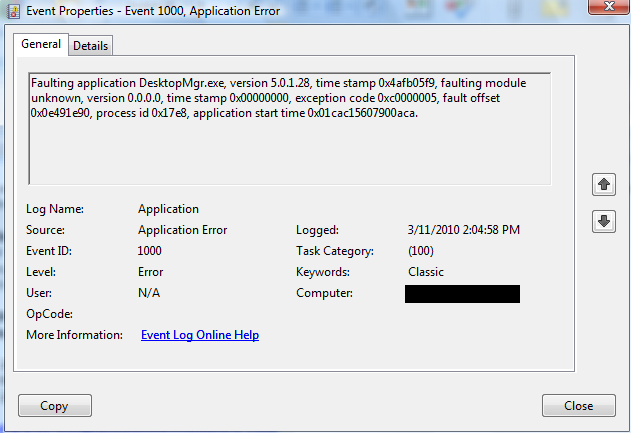The height and width of the screenshot is (433, 631).
Task: Click the Log Name value Application
Action: 168,209
